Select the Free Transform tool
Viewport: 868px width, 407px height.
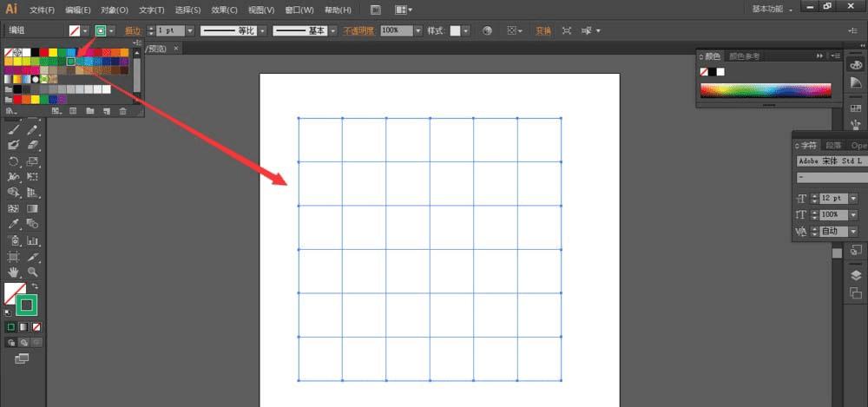[33, 177]
